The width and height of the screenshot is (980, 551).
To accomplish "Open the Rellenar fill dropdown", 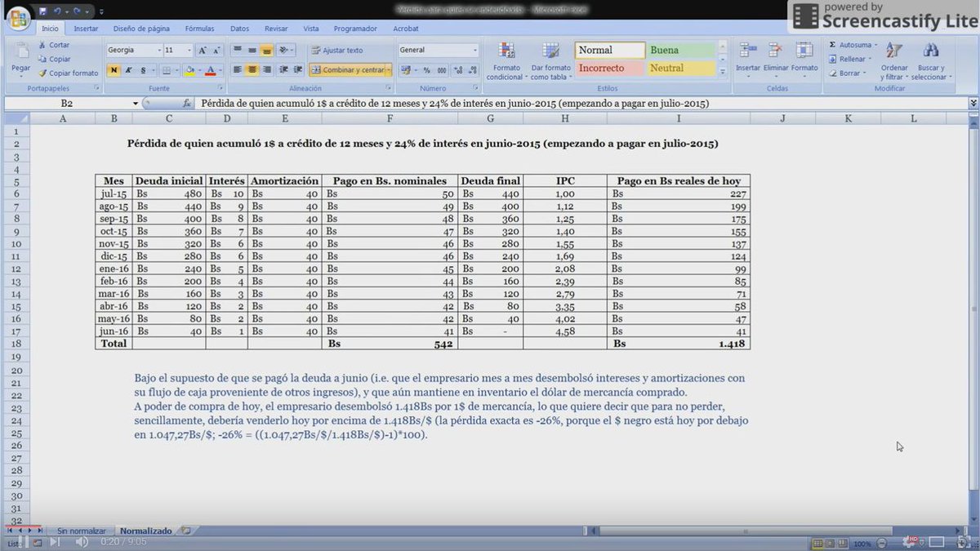I will click(x=849, y=59).
